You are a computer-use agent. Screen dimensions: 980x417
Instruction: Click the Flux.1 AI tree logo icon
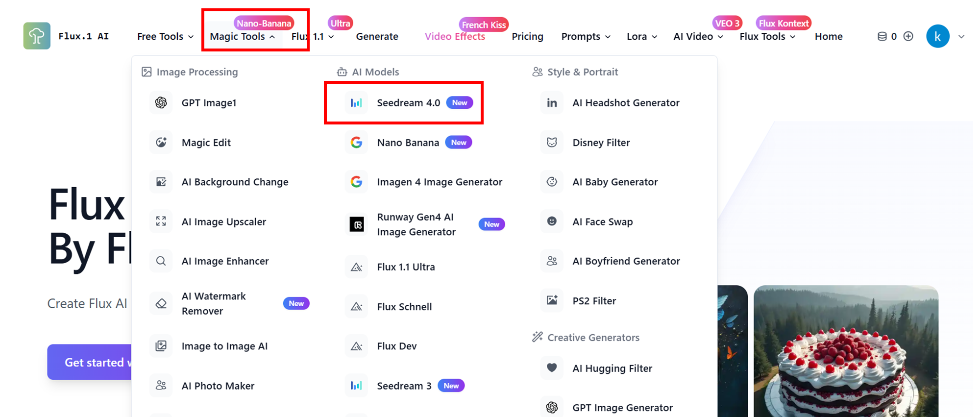[x=37, y=36]
